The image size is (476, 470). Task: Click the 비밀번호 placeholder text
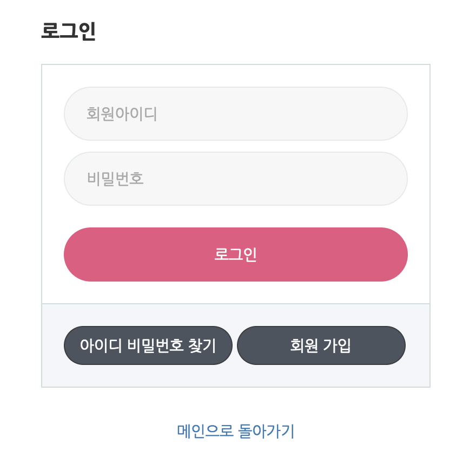115,179
